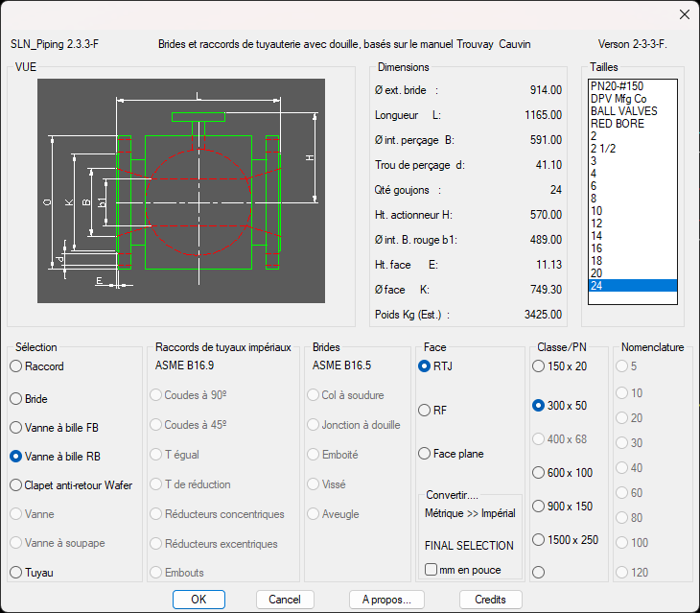Pick size 12 in Tailles list
Image resolution: width=700 pixels, height=613 pixels.
click(x=633, y=224)
